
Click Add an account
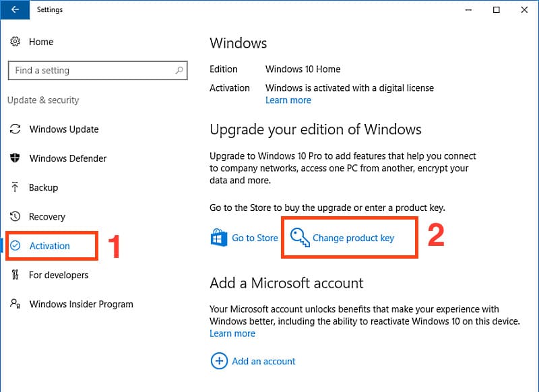pyautogui.click(x=263, y=361)
